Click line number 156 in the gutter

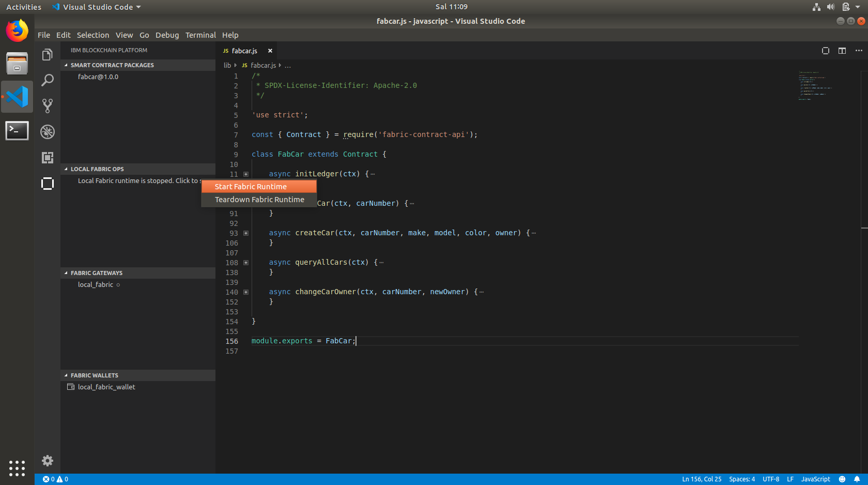(232, 341)
